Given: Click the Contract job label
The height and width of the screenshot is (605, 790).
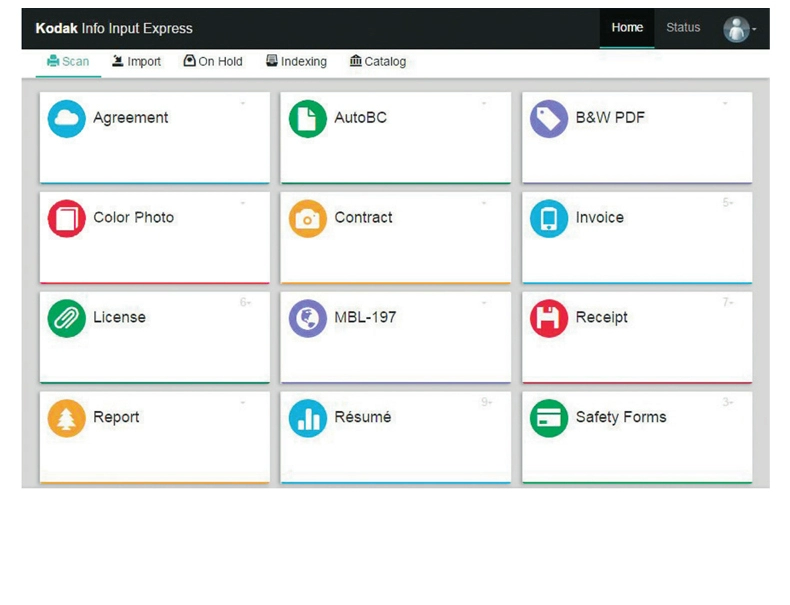Looking at the screenshot, I should click(363, 217).
